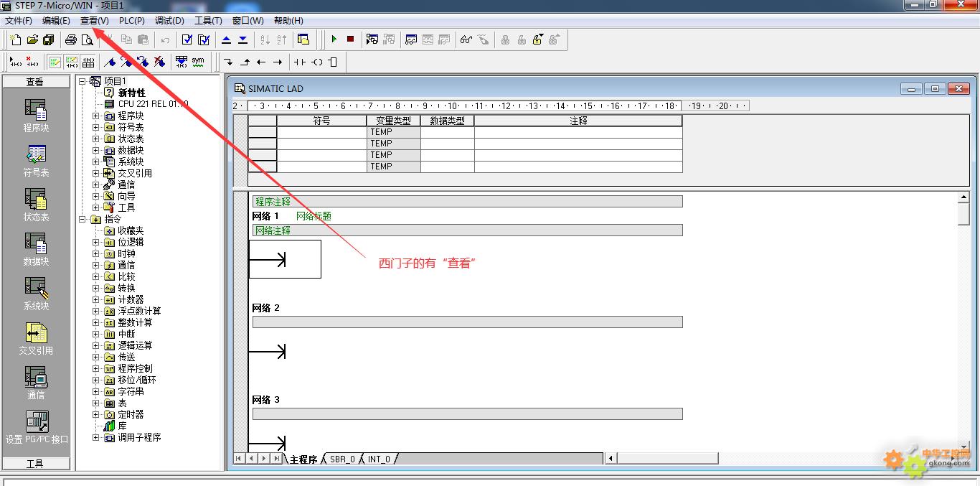The height and width of the screenshot is (486, 980).
Task: Delete a network using the toolbar icon
Action: tap(32, 62)
